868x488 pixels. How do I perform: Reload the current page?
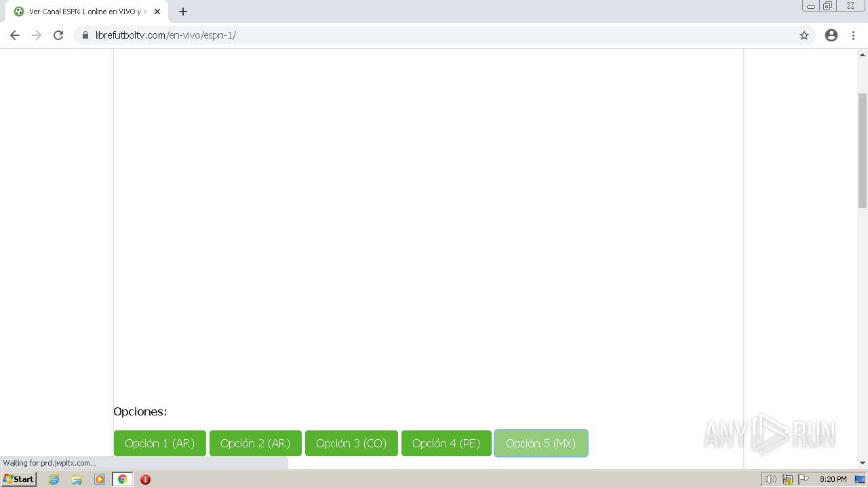pyautogui.click(x=58, y=35)
